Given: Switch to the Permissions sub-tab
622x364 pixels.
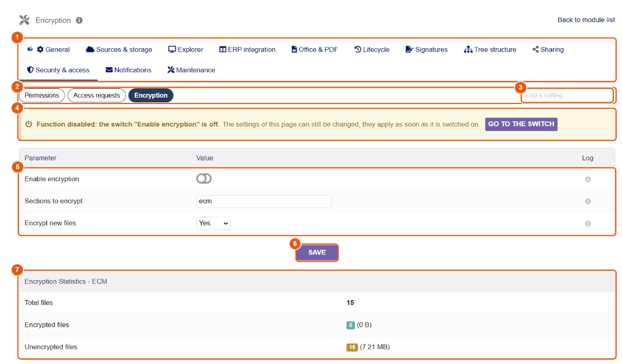Looking at the screenshot, I should click(x=42, y=95).
